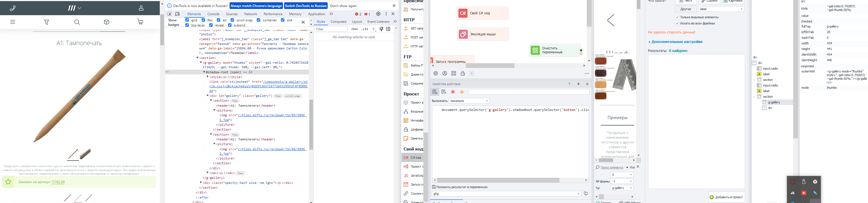The image size is (868, 203).
Task: Click the copy icon next to the ghg field
Action: pyautogui.click(x=586, y=193)
